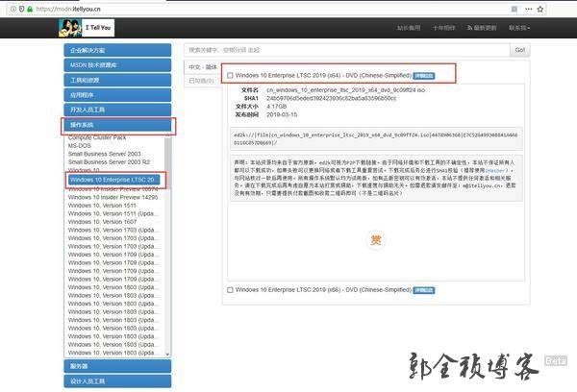Click the ed2k download link text box
Viewport: 577px width, 392px height.
point(376,139)
